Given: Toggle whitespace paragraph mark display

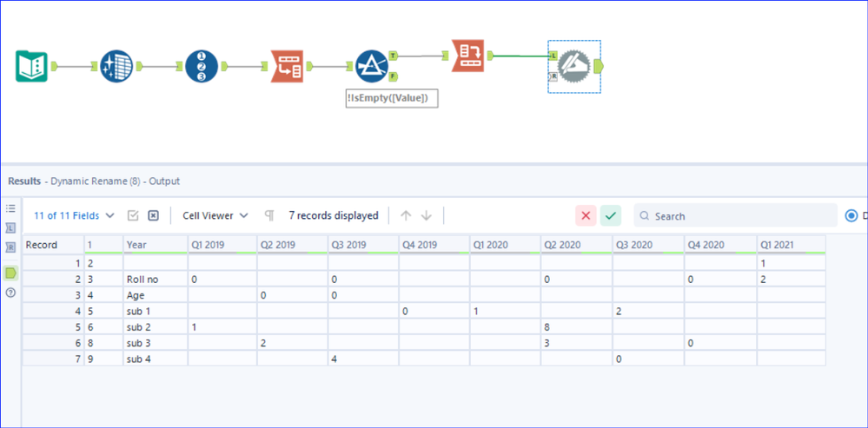Looking at the screenshot, I should point(269,215).
